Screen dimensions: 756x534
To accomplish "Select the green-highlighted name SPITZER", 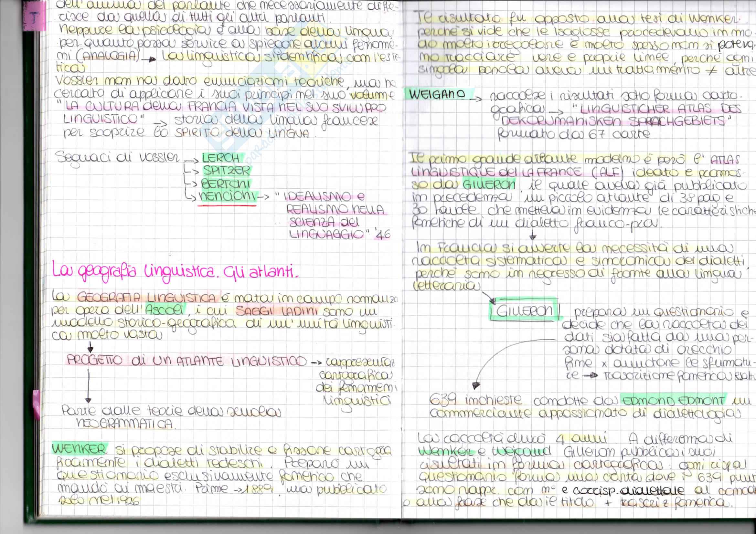I will [x=226, y=171].
